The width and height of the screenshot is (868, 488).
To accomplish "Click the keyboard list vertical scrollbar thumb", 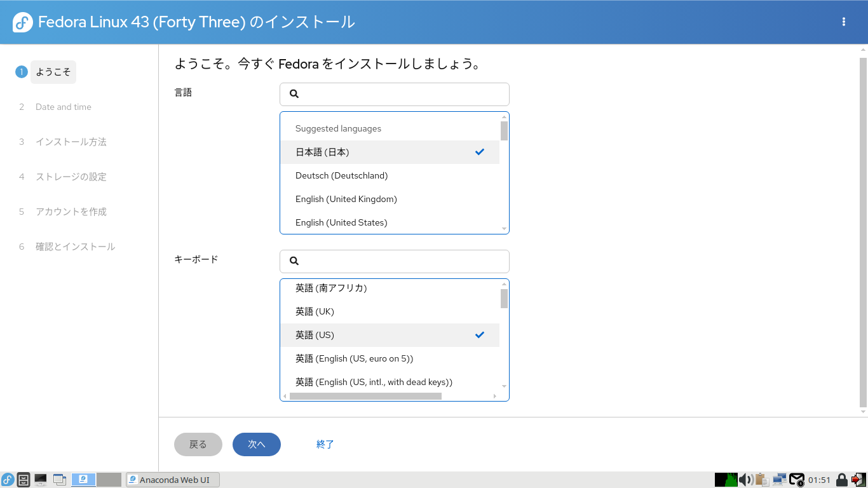I will coord(504,298).
